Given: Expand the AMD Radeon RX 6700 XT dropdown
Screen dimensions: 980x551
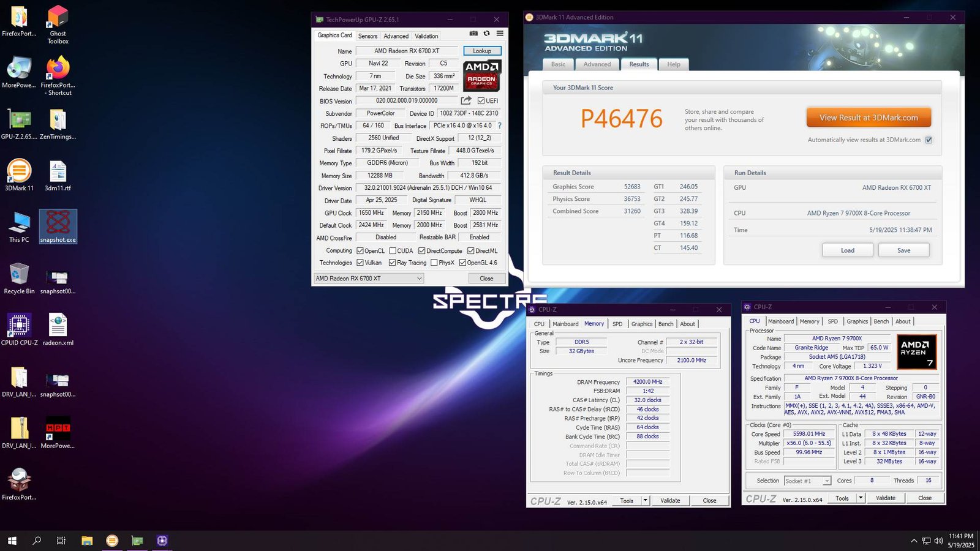Looking at the screenshot, I should 419,279.
